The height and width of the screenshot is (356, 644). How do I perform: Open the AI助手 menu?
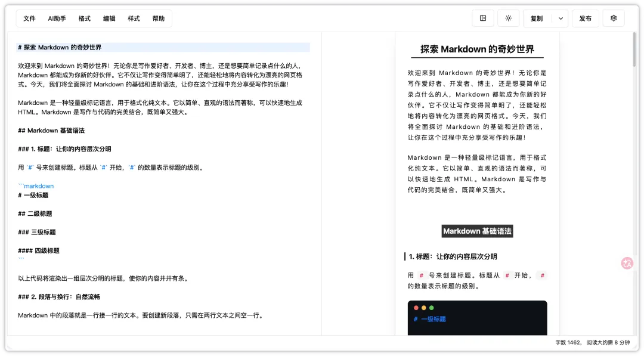57,18
